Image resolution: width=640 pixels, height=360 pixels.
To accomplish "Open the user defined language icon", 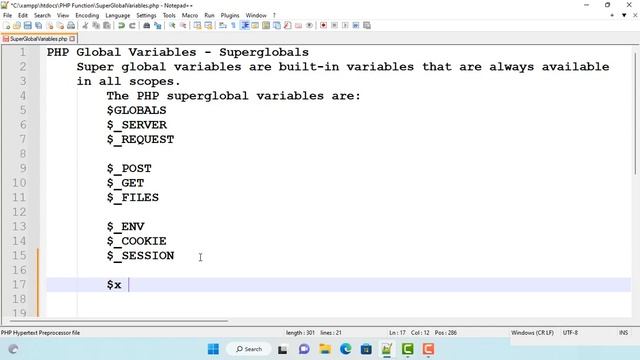I will [255, 25].
